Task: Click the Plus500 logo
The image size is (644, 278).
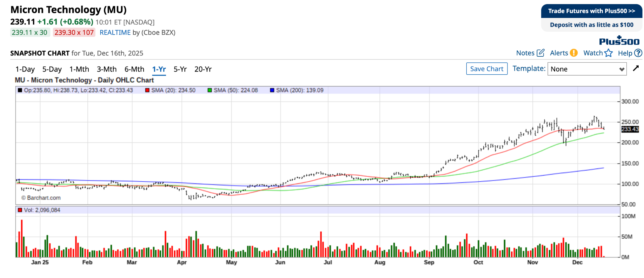Action: (x=619, y=41)
